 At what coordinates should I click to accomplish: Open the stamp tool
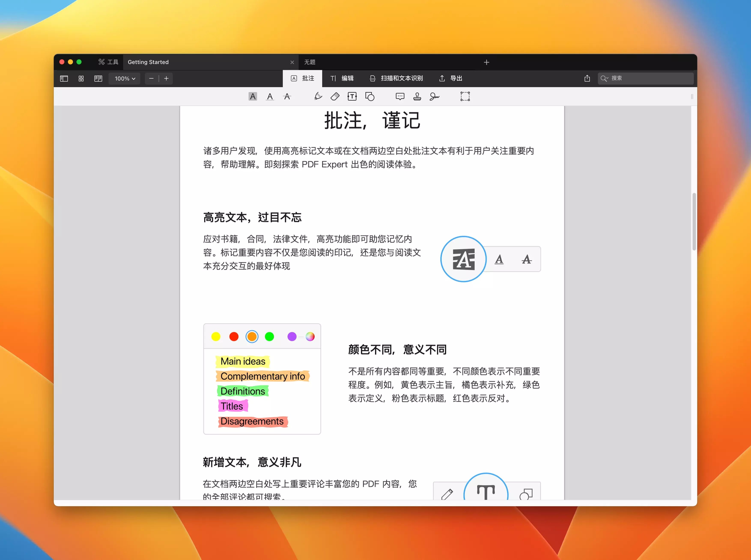[417, 97]
